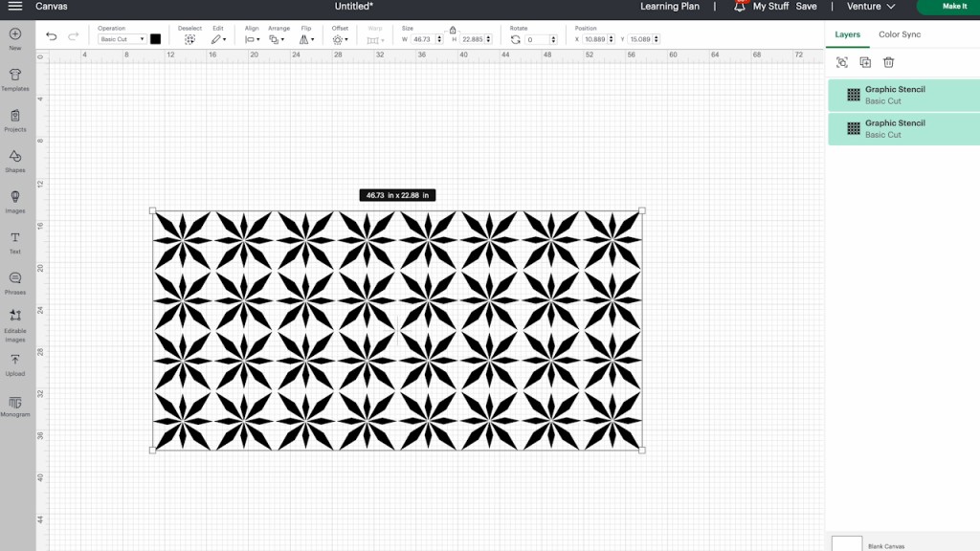Toggle the size lock between width and height
Viewport: 980px width, 551px height.
(450, 30)
